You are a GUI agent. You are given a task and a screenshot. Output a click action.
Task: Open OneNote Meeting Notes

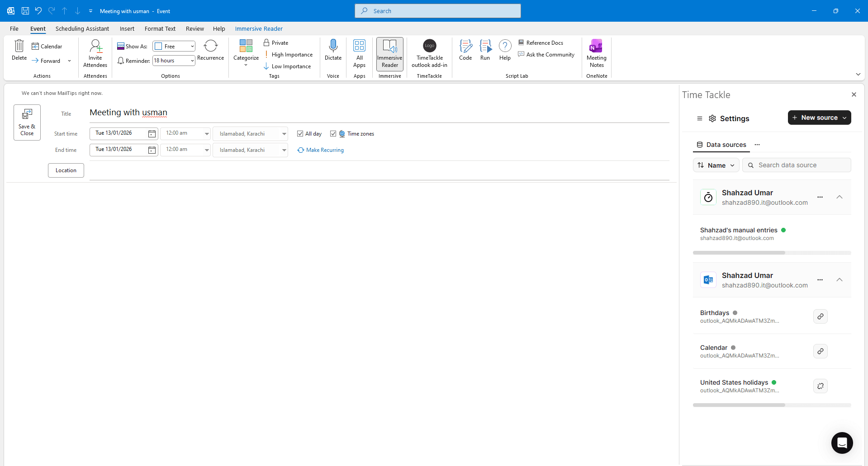pyautogui.click(x=597, y=54)
